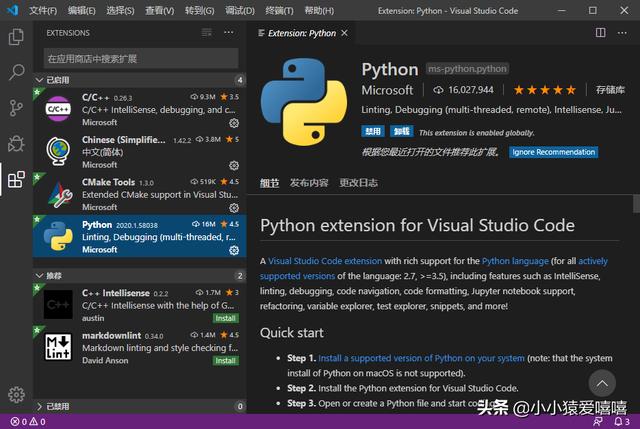This screenshot has width=640, height=429.
Task: Click the details pane vertical scrollbar
Action: click(x=636, y=204)
